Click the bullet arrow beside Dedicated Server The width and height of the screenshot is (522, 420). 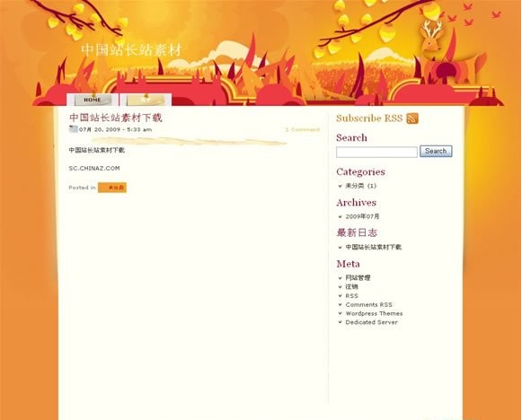point(340,322)
